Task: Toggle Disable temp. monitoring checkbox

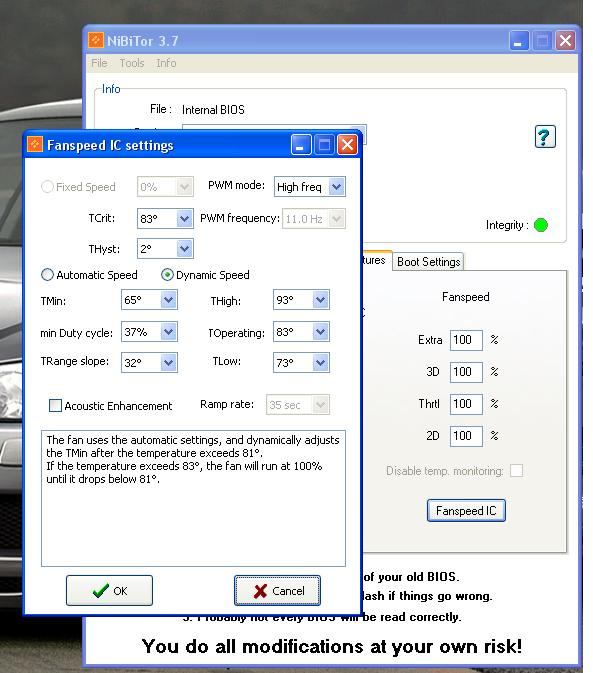Action: click(x=517, y=470)
